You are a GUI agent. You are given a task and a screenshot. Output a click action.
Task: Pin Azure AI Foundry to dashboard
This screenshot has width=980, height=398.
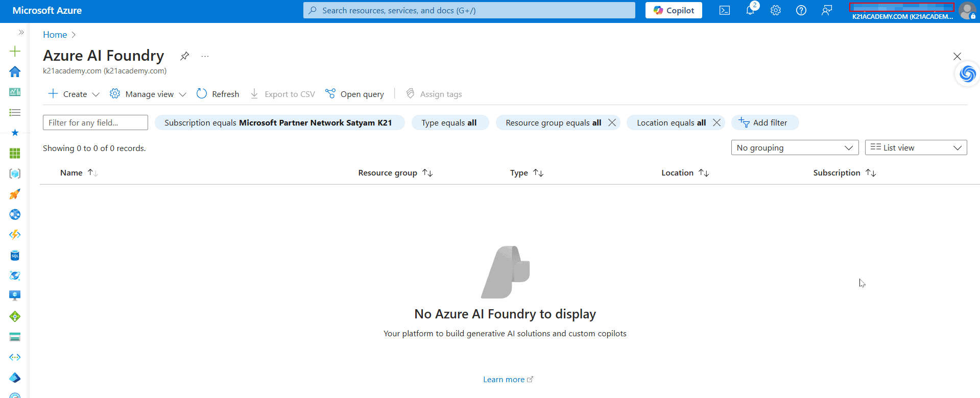tap(185, 56)
